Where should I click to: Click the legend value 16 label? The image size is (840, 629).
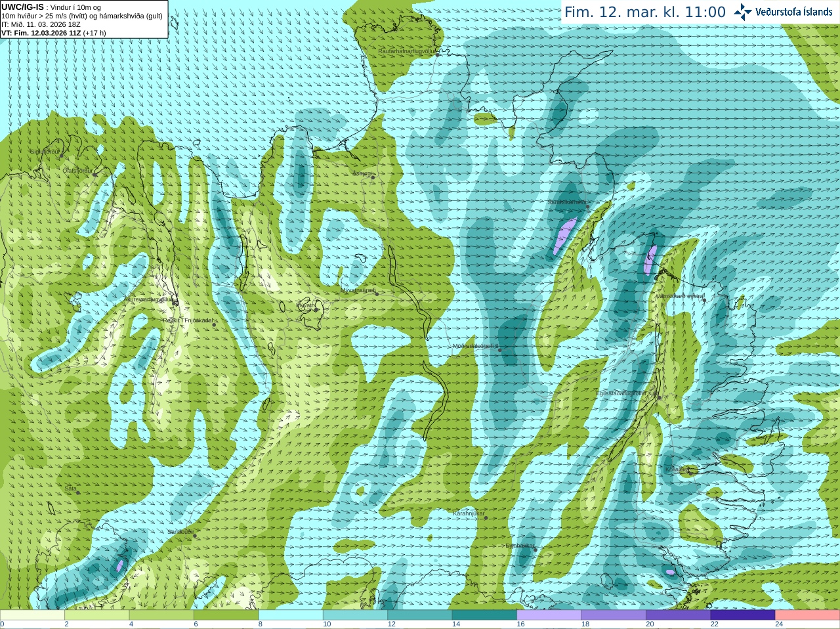tap(520, 624)
